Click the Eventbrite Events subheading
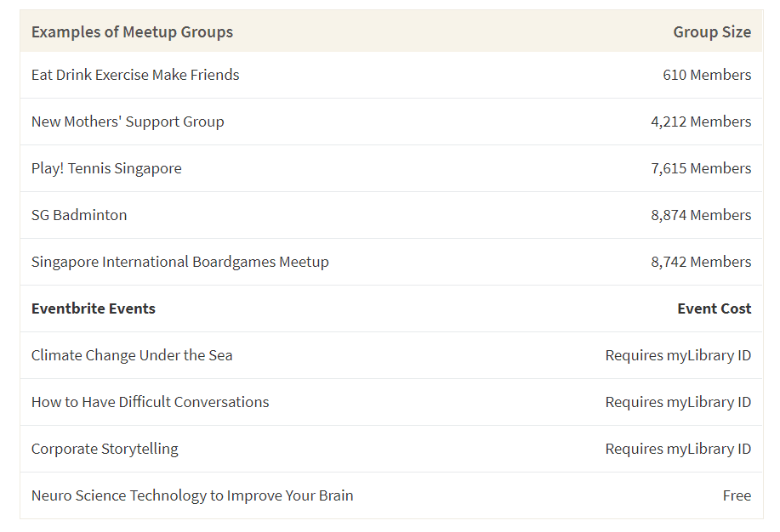 click(x=94, y=308)
